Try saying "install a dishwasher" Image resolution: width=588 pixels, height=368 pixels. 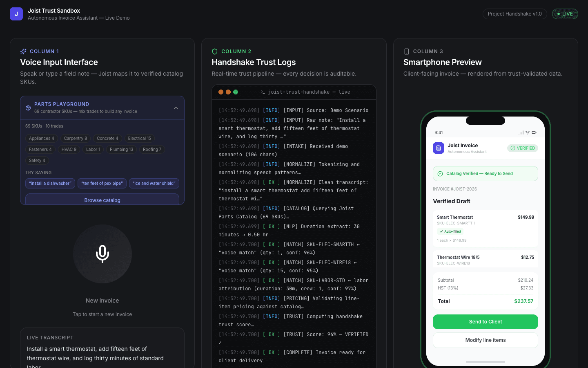point(50,183)
